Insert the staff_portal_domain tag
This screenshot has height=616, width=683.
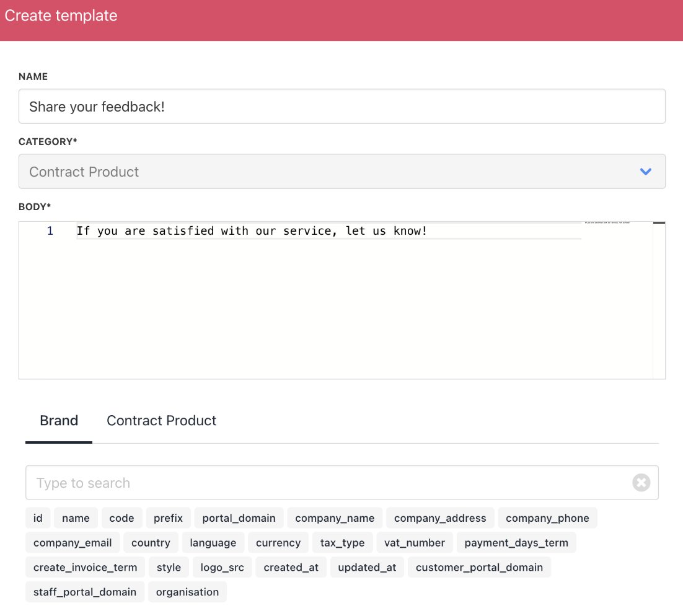pyautogui.click(x=84, y=592)
